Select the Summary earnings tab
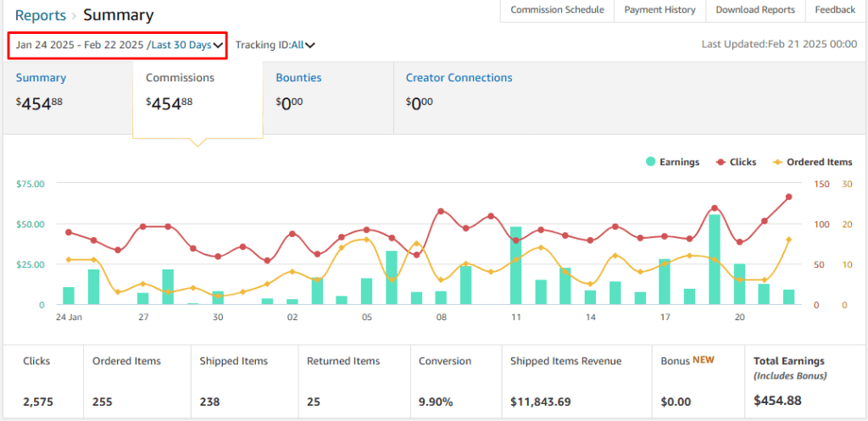This screenshot has width=868, height=421. 68,98
